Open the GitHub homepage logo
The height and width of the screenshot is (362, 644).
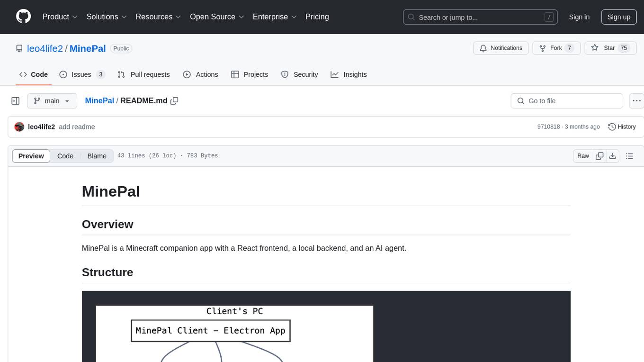pyautogui.click(x=23, y=17)
